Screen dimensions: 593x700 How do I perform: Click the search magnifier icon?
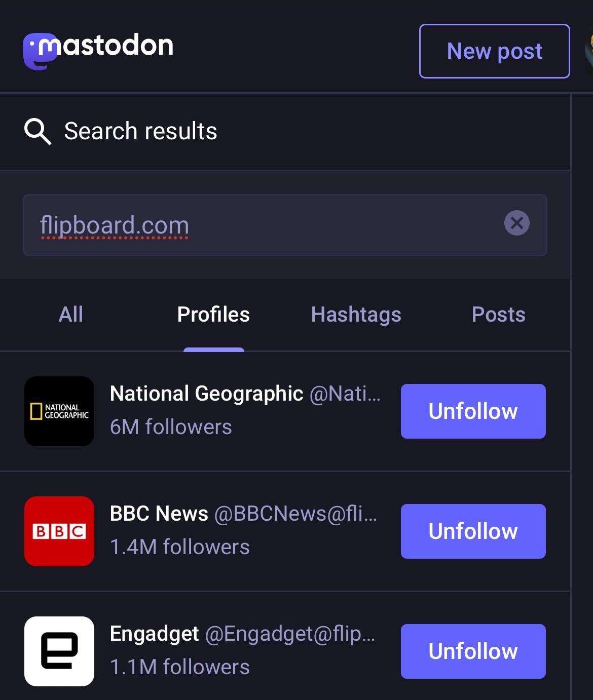(38, 132)
